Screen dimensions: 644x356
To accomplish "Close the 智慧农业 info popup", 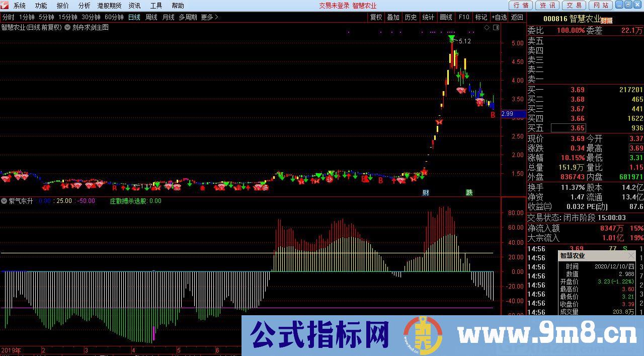I will point(631,256).
